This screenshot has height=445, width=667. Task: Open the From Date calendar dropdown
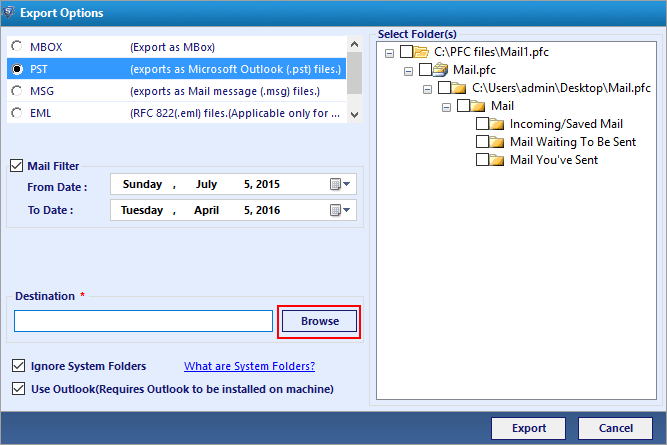tap(340, 184)
